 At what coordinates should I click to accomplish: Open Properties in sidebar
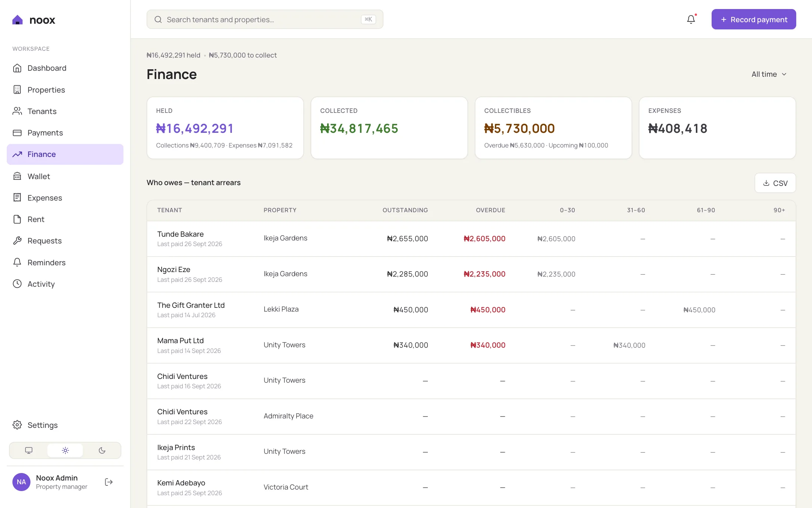(65, 90)
